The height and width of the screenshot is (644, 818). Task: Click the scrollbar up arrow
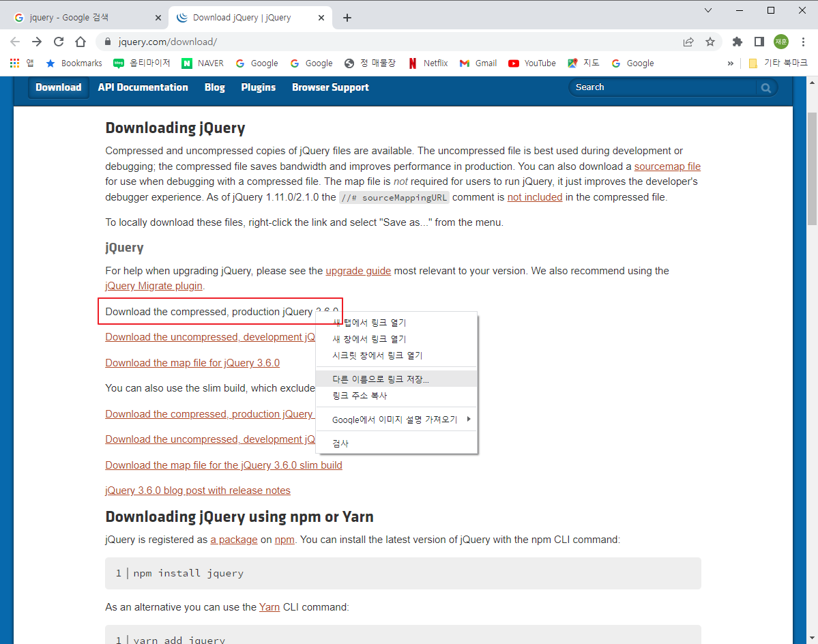pos(813,82)
